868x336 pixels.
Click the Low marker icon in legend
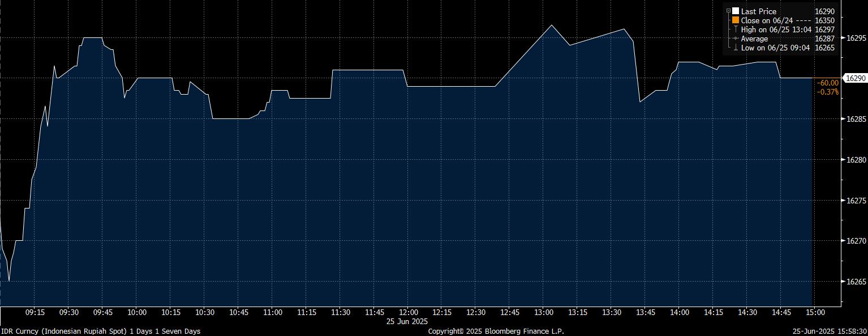click(x=736, y=48)
